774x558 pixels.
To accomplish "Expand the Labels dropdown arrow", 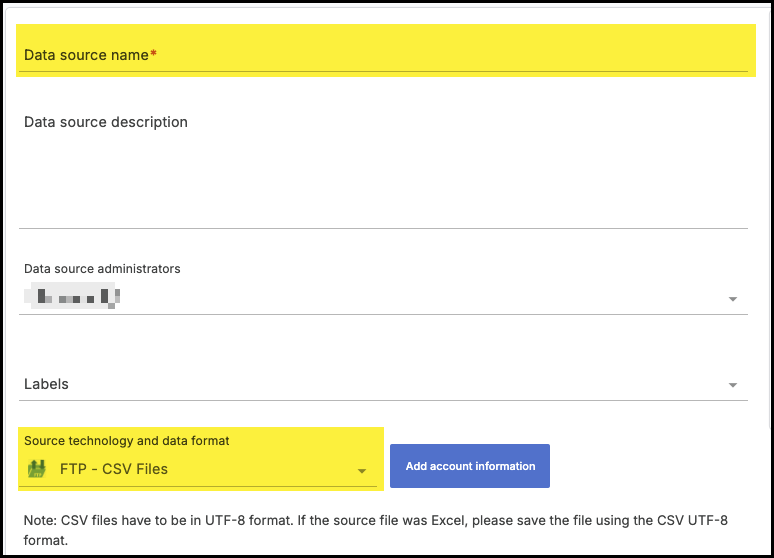I will coord(732,385).
